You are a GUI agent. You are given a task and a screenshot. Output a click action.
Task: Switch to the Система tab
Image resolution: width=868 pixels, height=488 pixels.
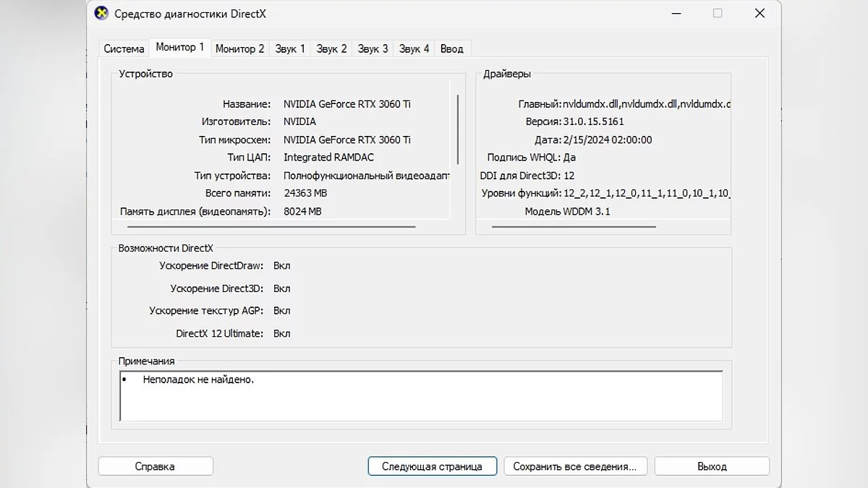[x=124, y=49]
